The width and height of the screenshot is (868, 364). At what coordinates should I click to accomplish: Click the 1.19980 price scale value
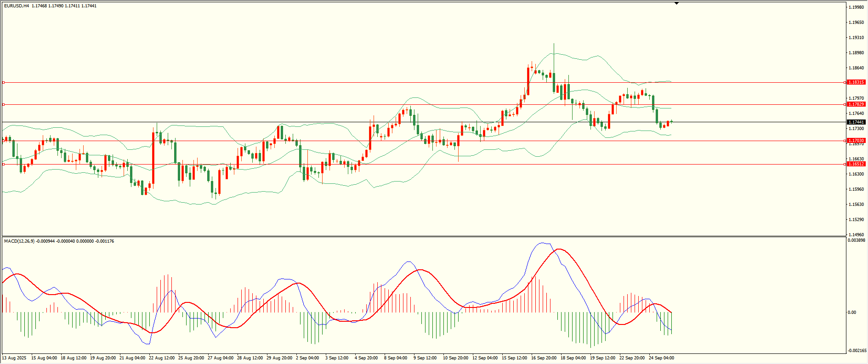(x=856, y=7)
